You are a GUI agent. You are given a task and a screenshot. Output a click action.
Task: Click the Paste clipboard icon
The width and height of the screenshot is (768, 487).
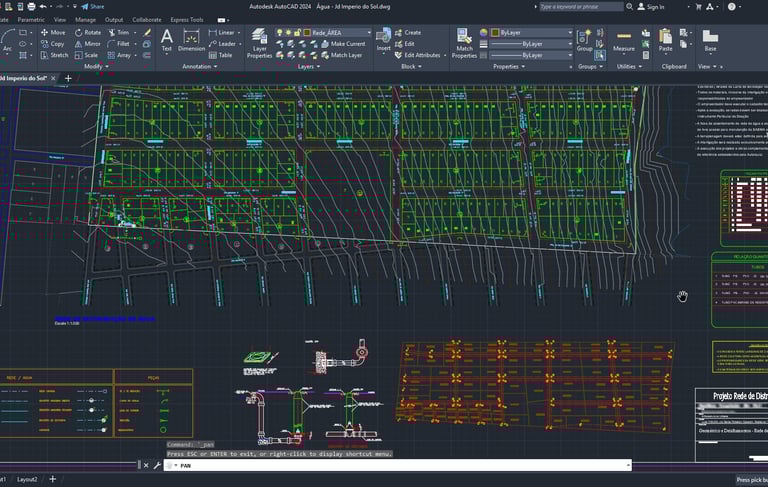point(666,39)
